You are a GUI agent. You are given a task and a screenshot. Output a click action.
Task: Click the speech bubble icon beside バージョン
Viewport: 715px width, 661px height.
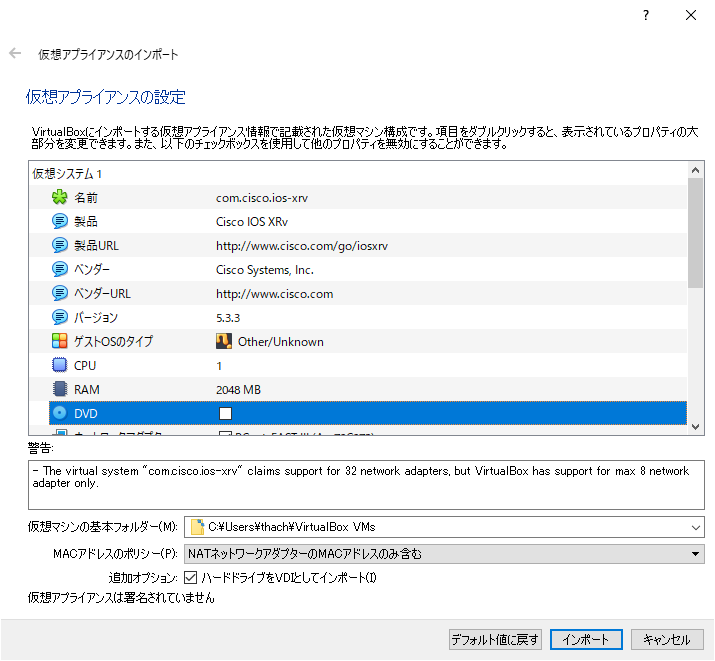click(x=59, y=317)
